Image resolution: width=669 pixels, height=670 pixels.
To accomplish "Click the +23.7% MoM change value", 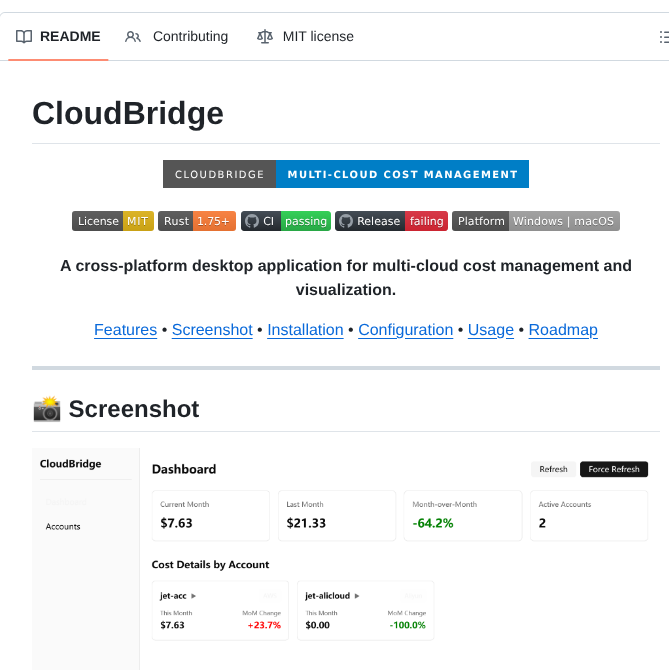I will pyautogui.click(x=264, y=625).
